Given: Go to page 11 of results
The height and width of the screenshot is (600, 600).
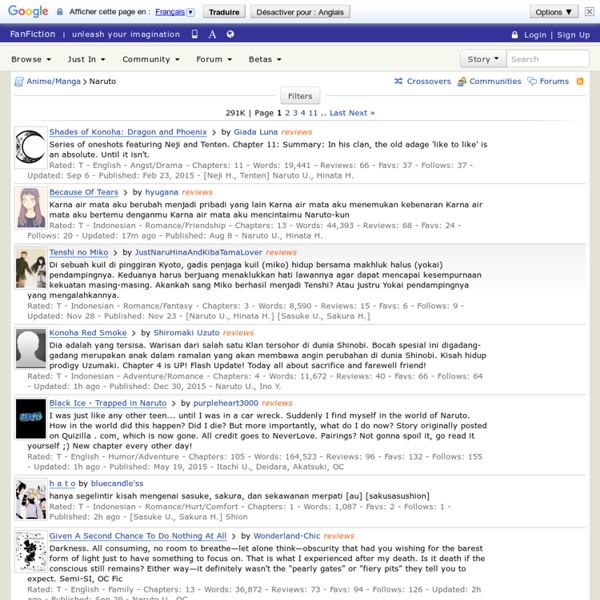Looking at the screenshot, I should [x=313, y=113].
